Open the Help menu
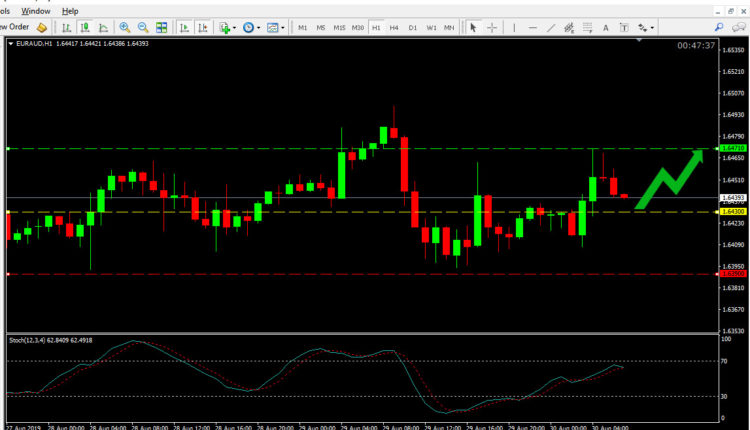Image resolution: width=750 pixels, height=430 pixels. pos(70,9)
